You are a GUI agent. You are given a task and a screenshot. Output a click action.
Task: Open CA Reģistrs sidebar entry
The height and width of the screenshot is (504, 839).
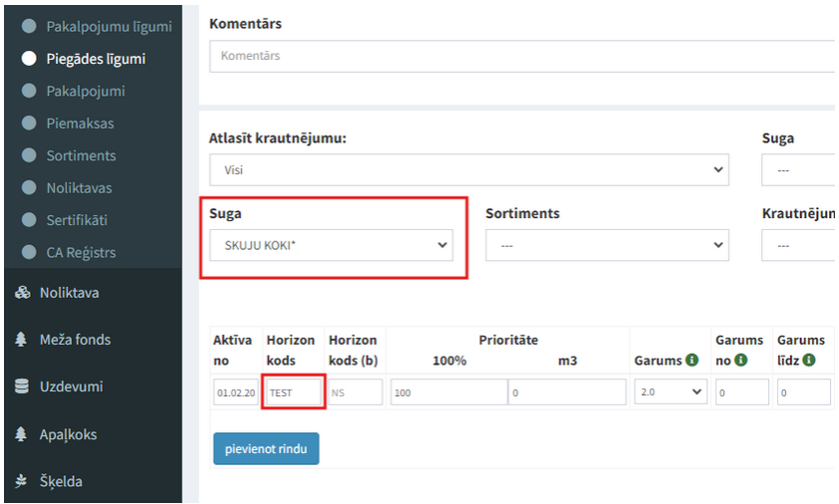[81, 252]
